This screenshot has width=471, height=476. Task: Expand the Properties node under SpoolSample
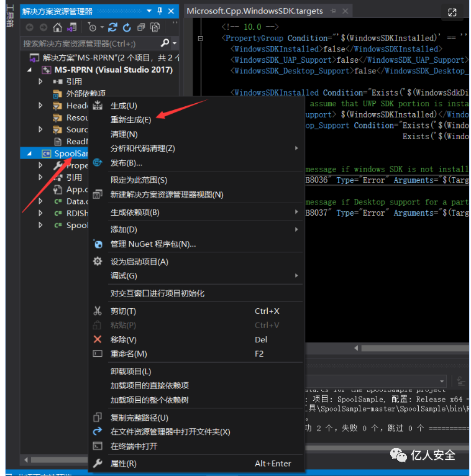(40, 165)
